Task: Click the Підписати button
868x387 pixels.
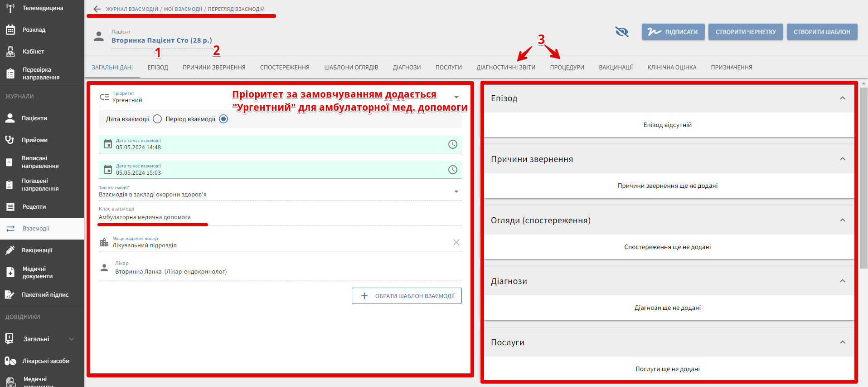Action: [673, 32]
